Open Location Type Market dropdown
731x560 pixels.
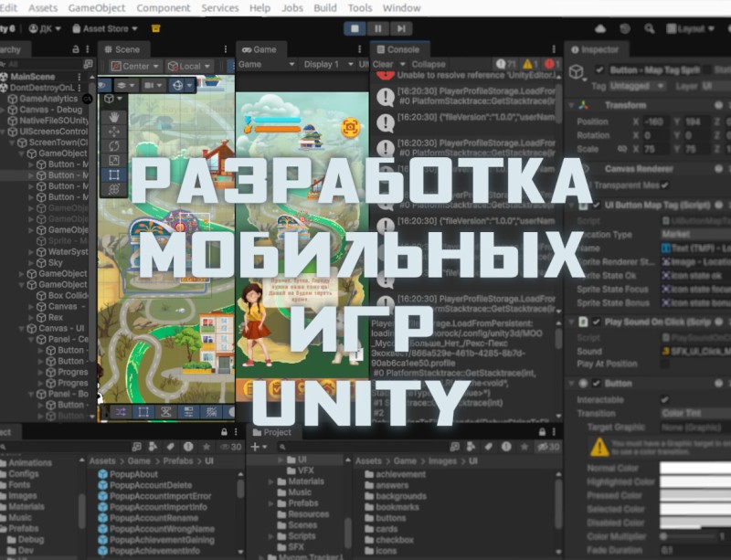pyautogui.click(x=695, y=234)
